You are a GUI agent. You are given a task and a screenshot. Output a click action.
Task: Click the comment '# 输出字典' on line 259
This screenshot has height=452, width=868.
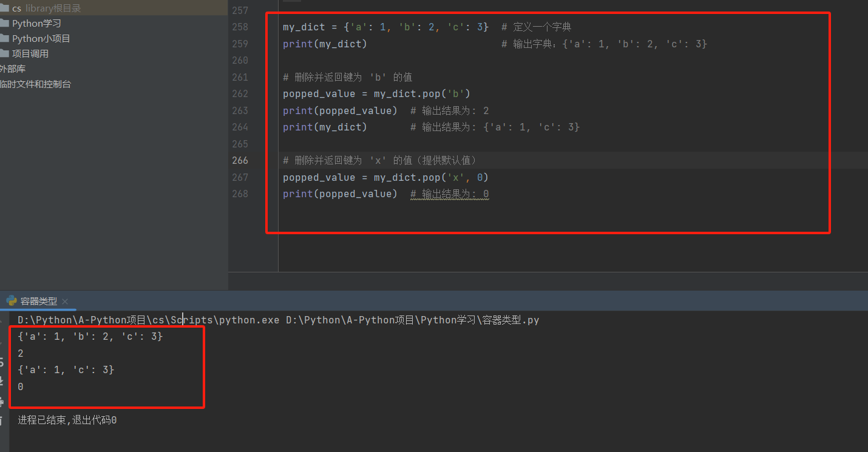605,44
